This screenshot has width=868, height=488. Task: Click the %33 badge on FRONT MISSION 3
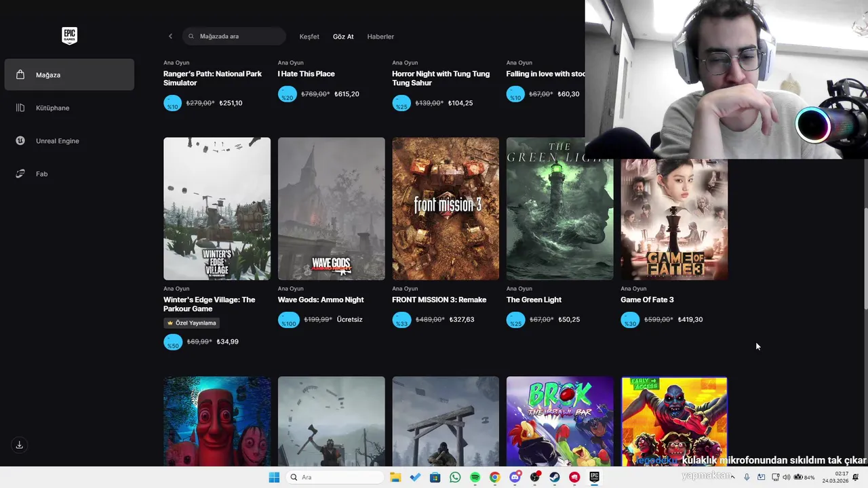[x=401, y=320]
